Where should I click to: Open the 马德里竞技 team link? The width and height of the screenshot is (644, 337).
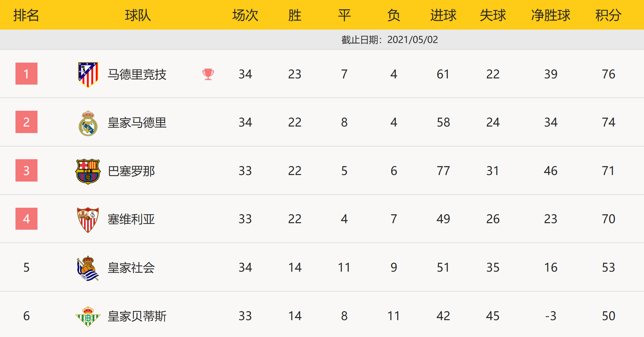(137, 74)
